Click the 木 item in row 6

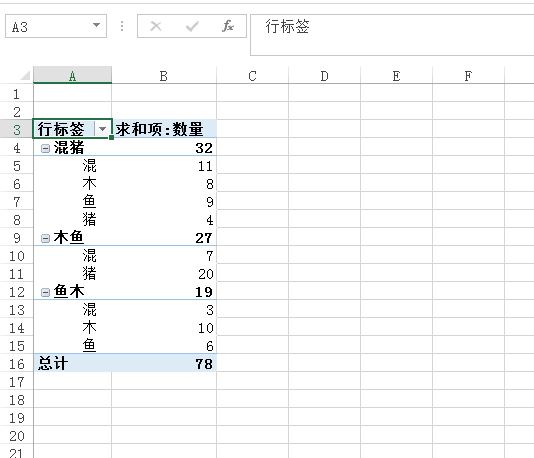[x=89, y=184]
